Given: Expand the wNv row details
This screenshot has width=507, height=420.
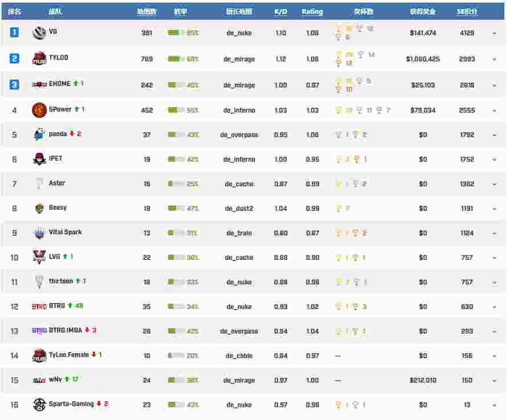Looking at the screenshot, I should pos(494,381).
